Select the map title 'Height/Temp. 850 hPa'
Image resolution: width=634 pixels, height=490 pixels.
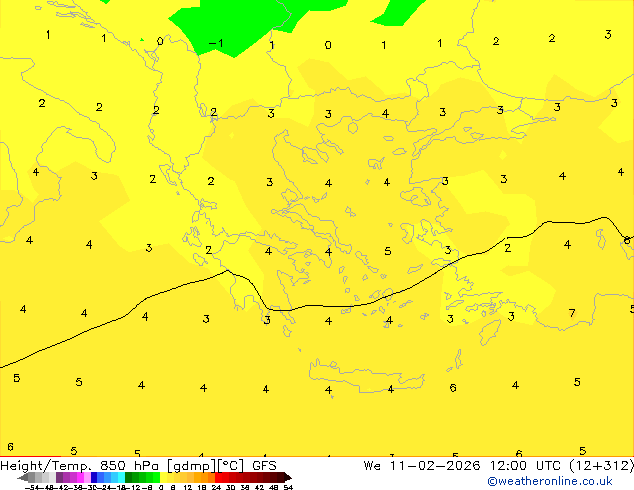pyautogui.click(x=80, y=465)
